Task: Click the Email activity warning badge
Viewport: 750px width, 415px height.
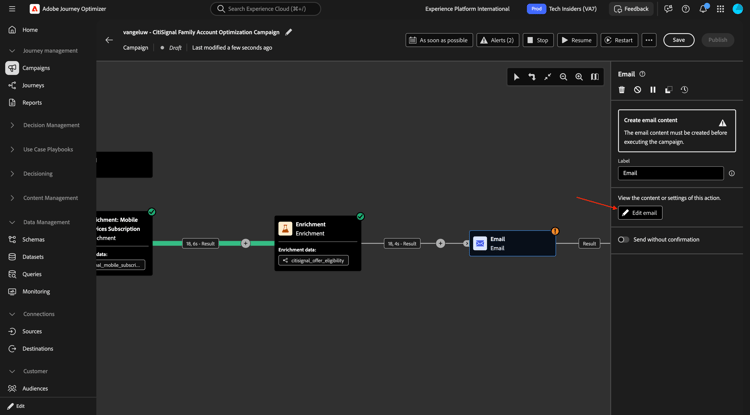Action: click(x=555, y=231)
